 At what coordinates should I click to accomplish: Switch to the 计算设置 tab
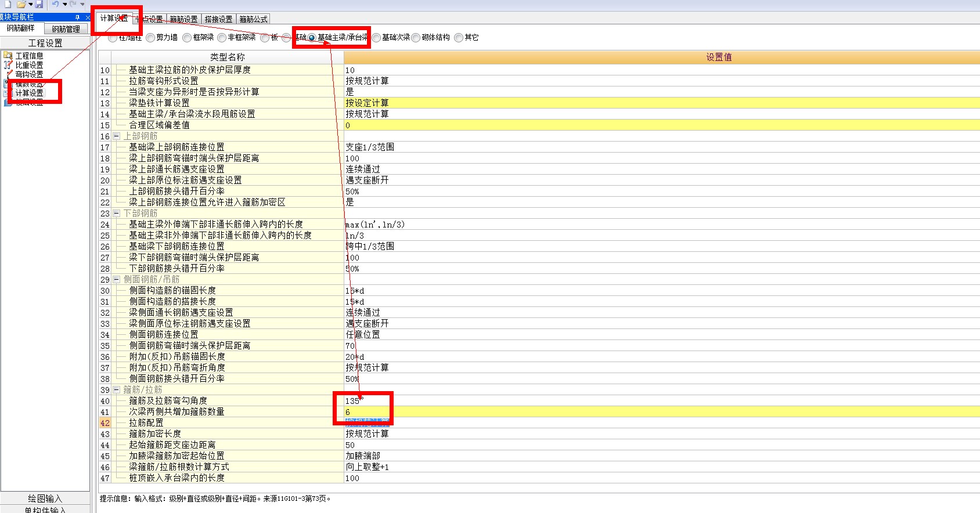(x=114, y=19)
